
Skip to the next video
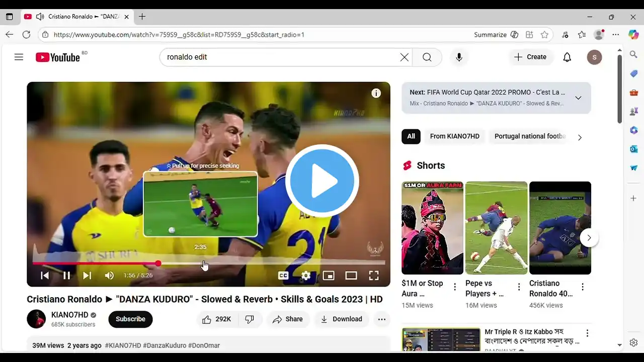tap(87, 276)
